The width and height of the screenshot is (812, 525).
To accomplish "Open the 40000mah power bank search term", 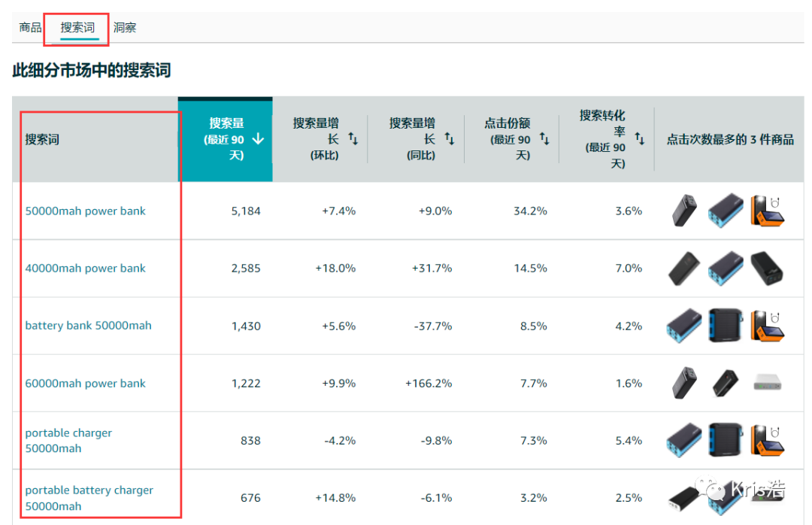I will (86, 269).
